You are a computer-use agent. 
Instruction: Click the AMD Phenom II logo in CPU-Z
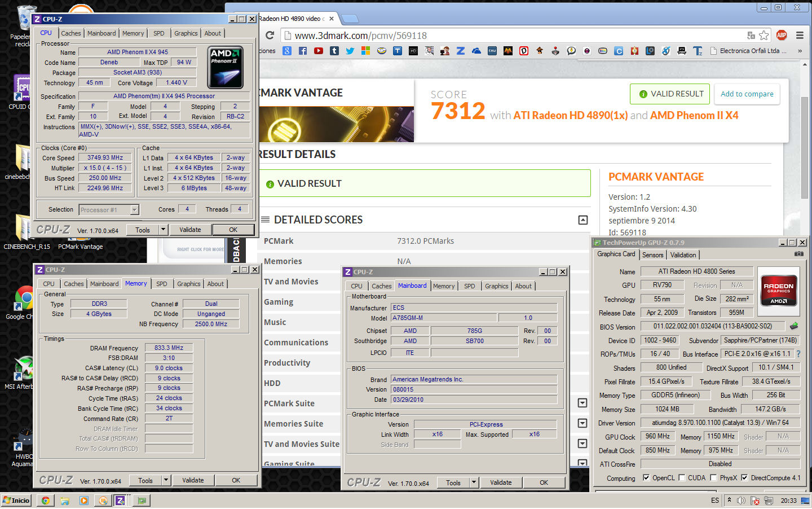tap(225, 68)
